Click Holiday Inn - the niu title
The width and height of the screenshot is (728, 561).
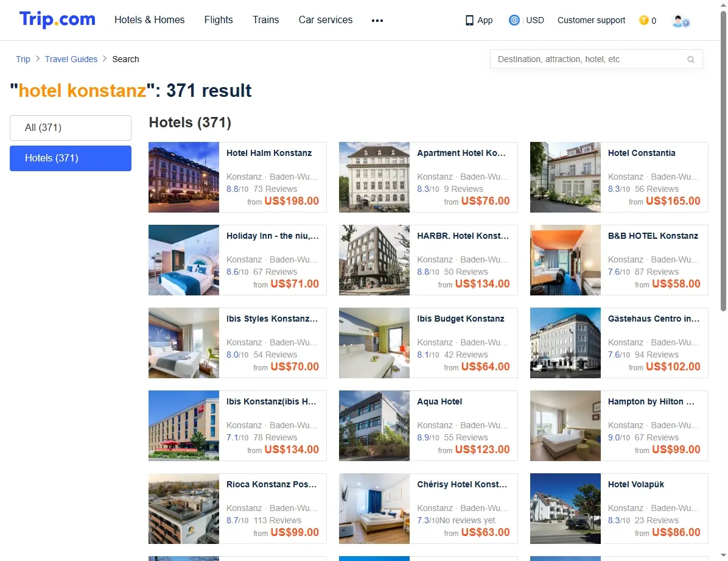pyautogui.click(x=273, y=236)
